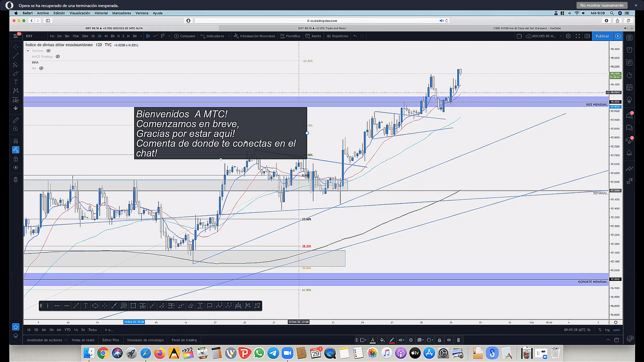Click the Repetición replay button
This screenshot has width=644, height=362.
pos(337,36)
